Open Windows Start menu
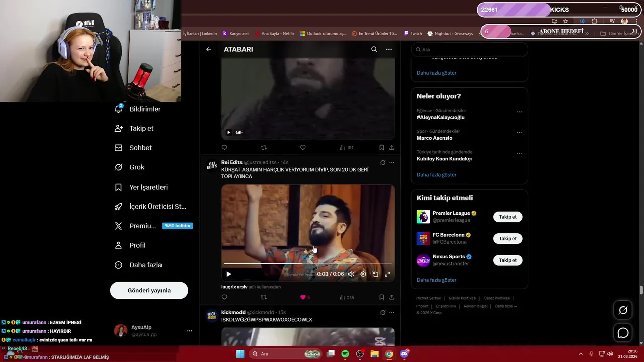Screen dimensions: 644x362 click(240, 354)
